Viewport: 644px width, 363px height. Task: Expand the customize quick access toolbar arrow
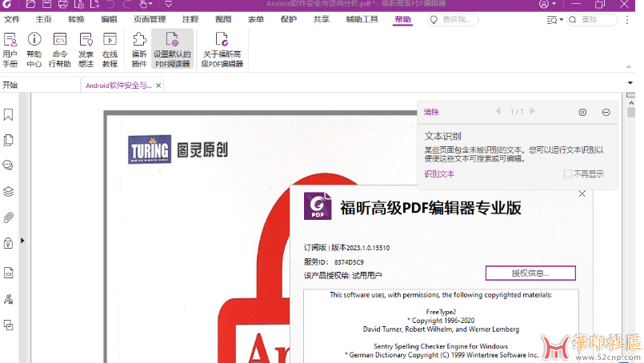[x=168, y=4]
